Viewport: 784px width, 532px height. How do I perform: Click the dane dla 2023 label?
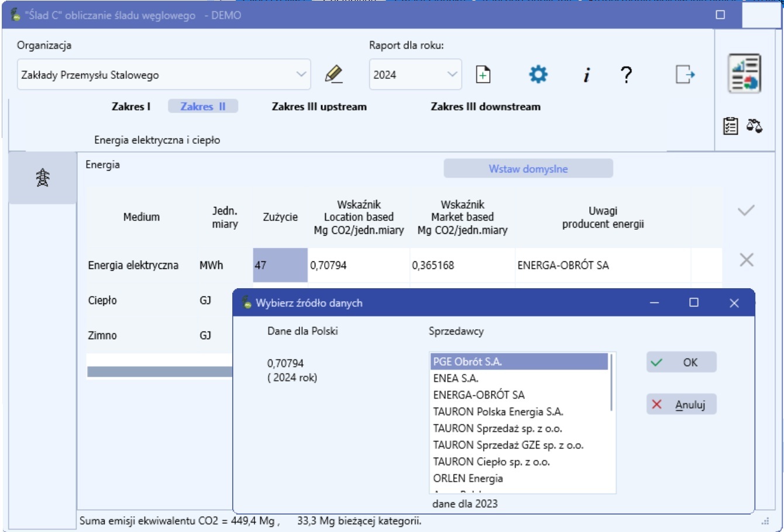pyautogui.click(x=465, y=503)
